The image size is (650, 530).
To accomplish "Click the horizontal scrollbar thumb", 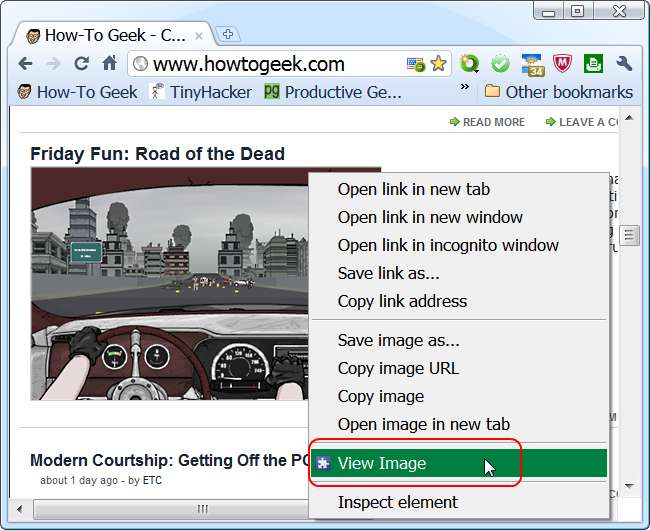I will 172,509.
